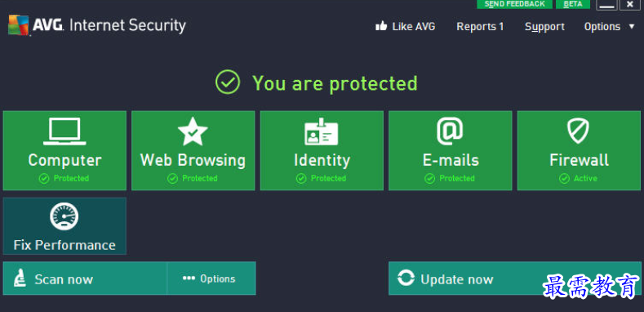Image resolution: width=644 pixels, height=312 pixels.
Task: Expand the Options dropdown arrow in header
Action: point(632,26)
